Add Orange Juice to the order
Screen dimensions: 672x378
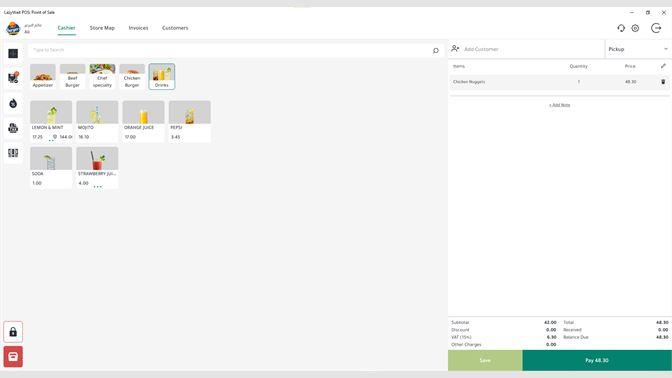point(144,121)
